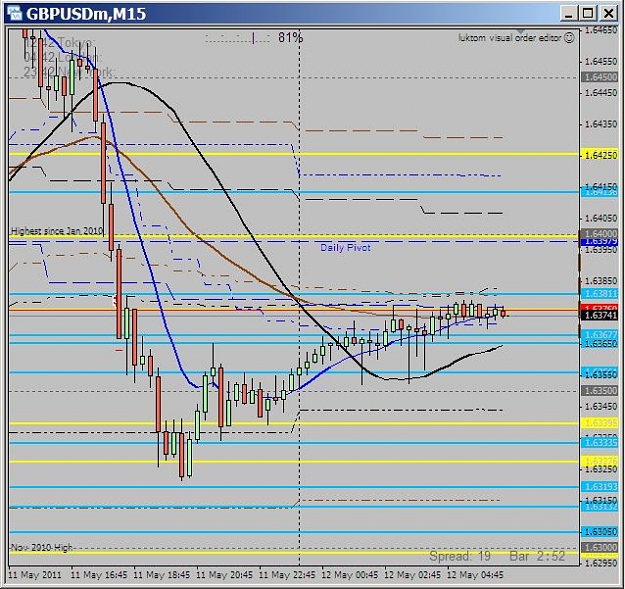Image resolution: width=625 pixels, height=589 pixels.
Task: Click the 81% indicator label
Action: pyautogui.click(x=291, y=37)
